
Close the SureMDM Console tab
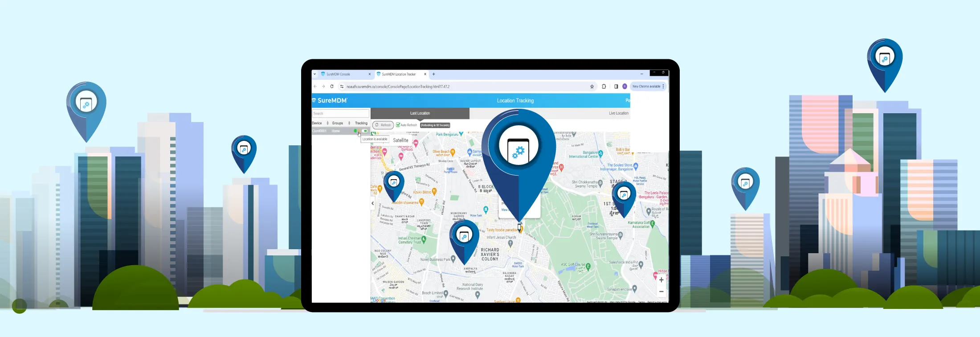click(369, 74)
